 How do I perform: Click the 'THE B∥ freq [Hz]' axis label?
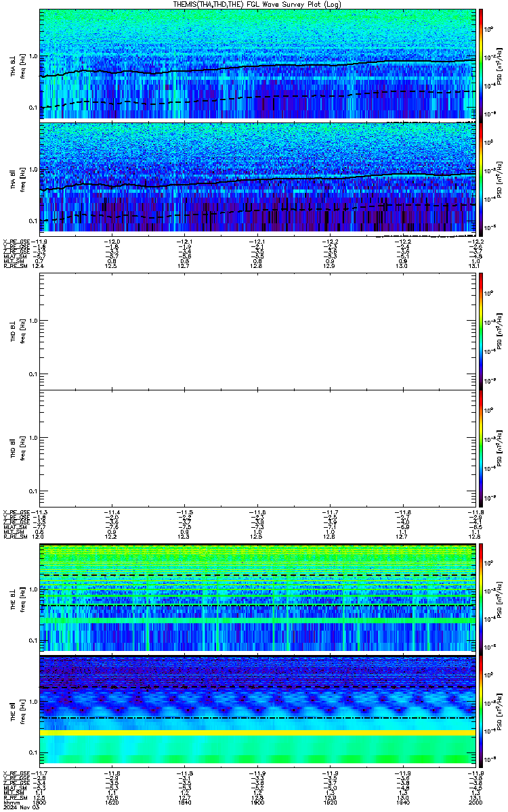[x=16, y=711]
